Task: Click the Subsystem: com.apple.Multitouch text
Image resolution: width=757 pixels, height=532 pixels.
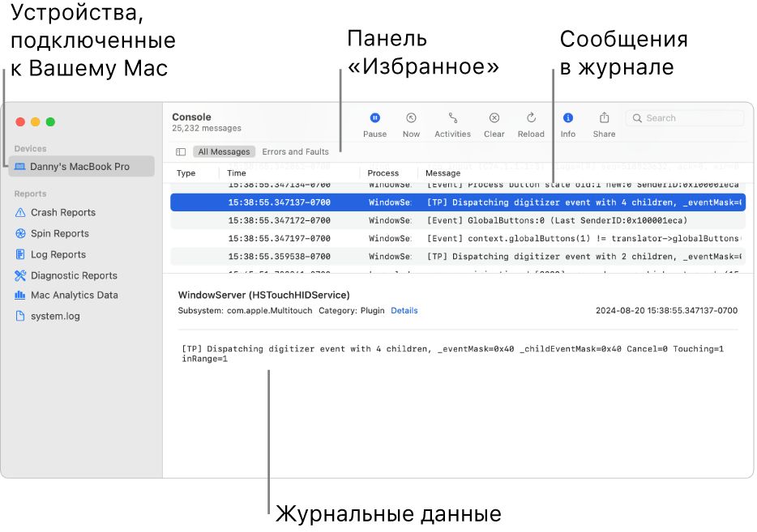Action: tap(245, 311)
